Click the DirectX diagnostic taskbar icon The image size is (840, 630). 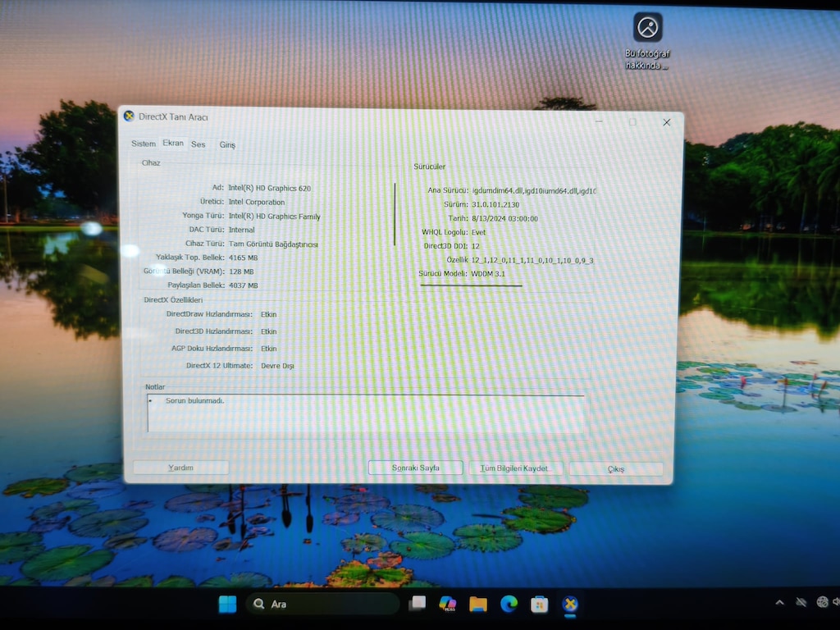coord(571,605)
